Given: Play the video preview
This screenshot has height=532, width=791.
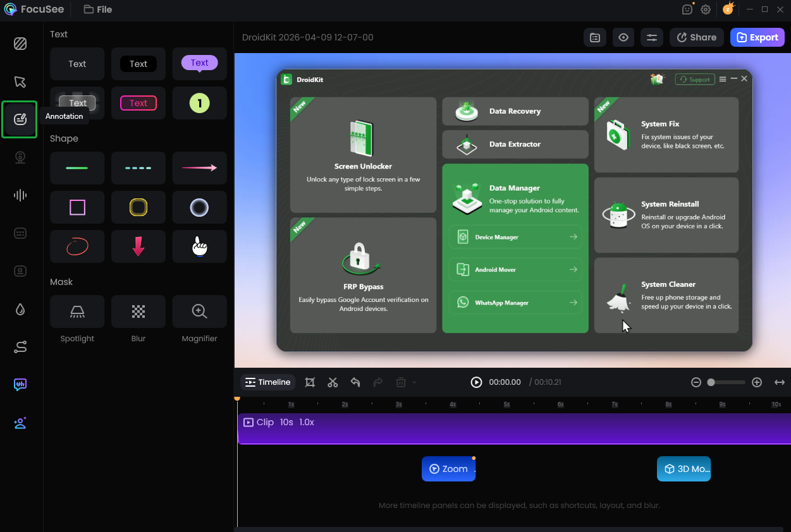Looking at the screenshot, I should (x=476, y=382).
